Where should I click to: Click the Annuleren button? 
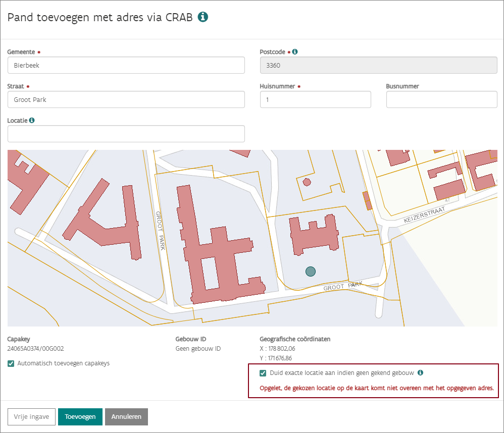[126, 417]
